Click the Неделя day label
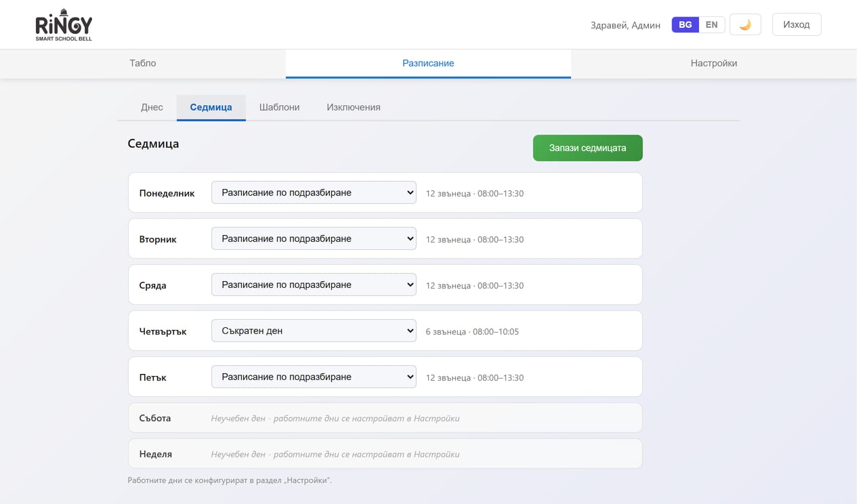The width and height of the screenshot is (867, 504). [155, 454]
